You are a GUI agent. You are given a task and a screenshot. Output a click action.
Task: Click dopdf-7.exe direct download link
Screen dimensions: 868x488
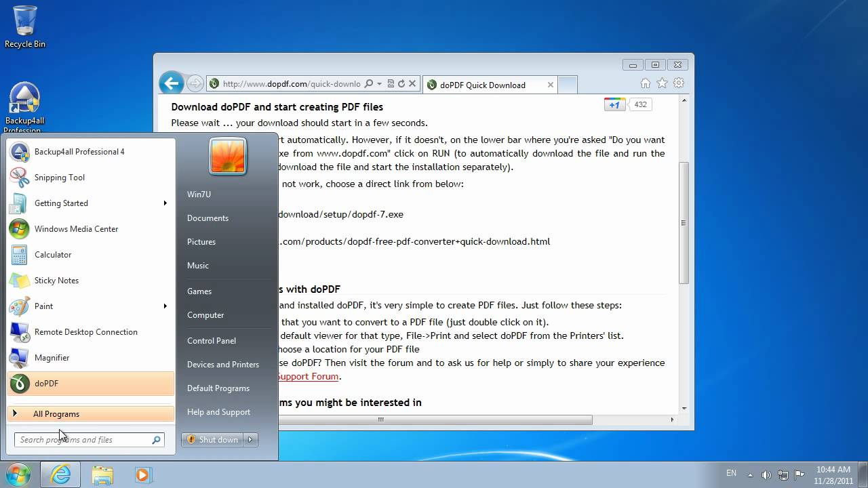click(x=340, y=214)
